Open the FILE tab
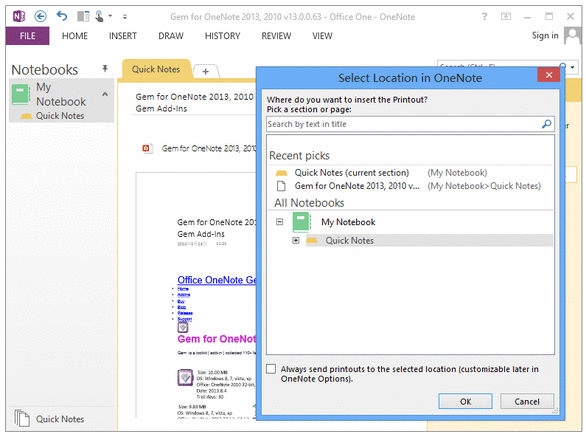The image size is (586, 437). pyautogui.click(x=27, y=36)
